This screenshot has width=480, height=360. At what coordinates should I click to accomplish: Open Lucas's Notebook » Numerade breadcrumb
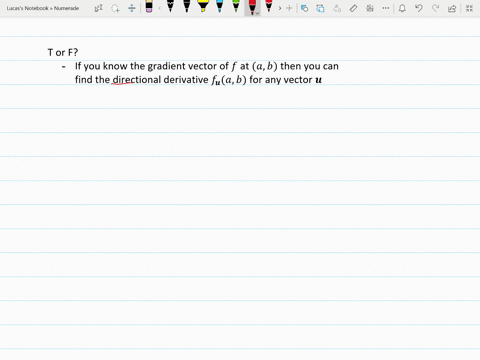coord(43,8)
